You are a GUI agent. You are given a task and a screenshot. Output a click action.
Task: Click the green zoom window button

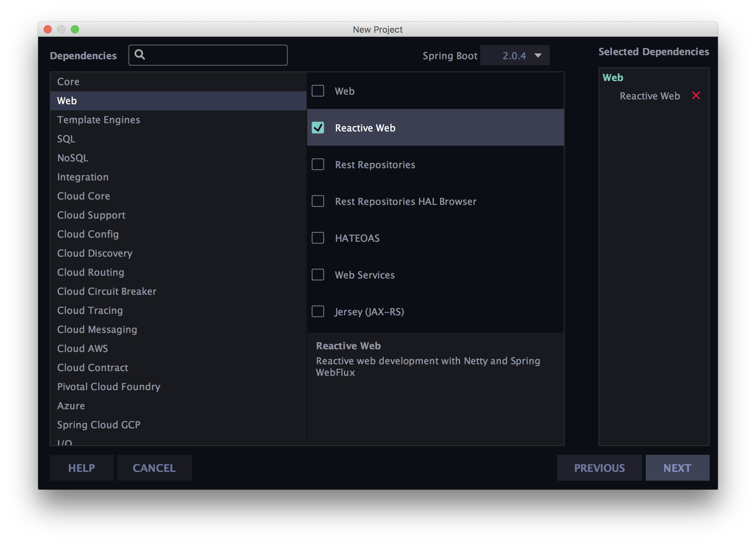[x=75, y=29]
